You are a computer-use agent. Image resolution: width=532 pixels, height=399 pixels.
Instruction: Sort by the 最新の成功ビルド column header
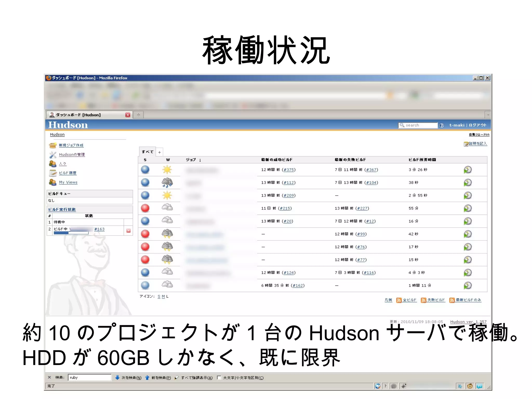[277, 160]
